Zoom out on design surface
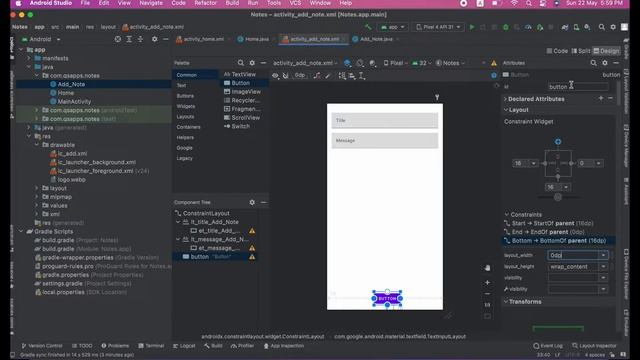Screen dimensions: 640x360 (x=487, y=294)
